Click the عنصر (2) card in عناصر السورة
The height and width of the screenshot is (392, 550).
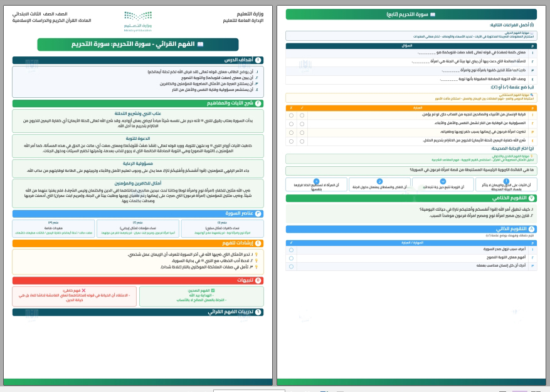[x=138, y=228]
